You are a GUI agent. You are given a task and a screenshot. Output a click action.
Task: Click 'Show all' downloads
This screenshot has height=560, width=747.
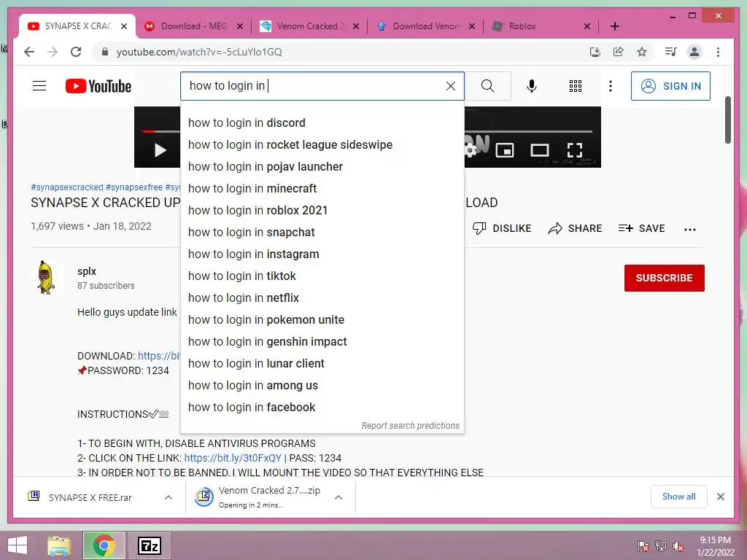(679, 497)
